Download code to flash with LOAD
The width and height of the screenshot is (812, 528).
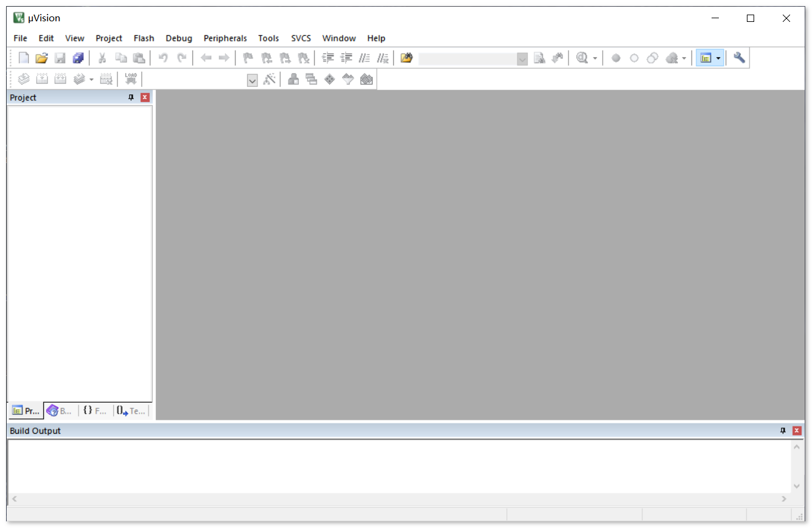coord(131,79)
